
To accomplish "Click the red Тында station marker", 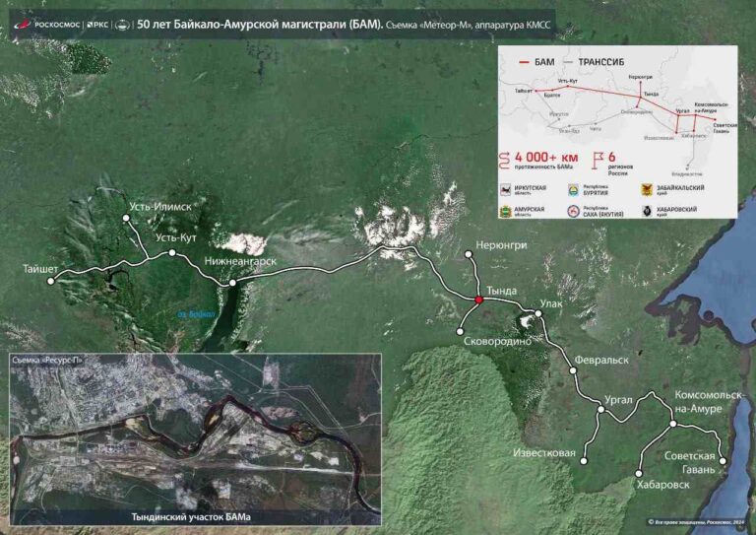I will (478, 300).
